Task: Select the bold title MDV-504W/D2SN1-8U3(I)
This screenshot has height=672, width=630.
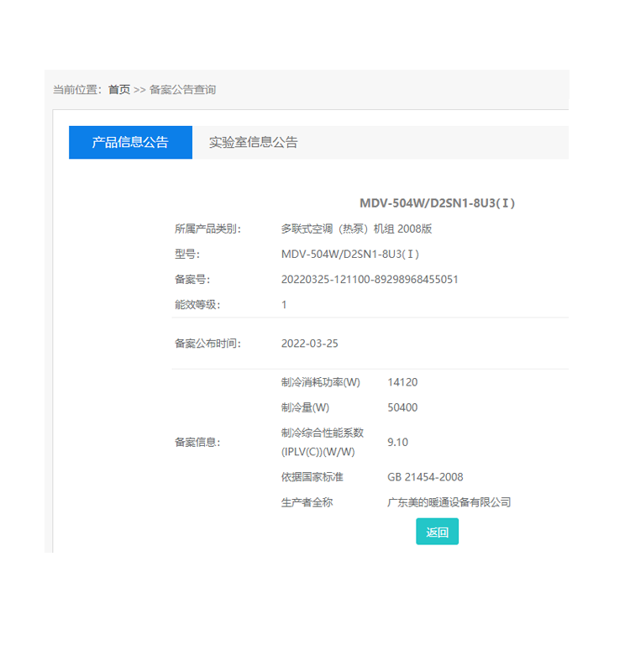Action: tap(437, 203)
